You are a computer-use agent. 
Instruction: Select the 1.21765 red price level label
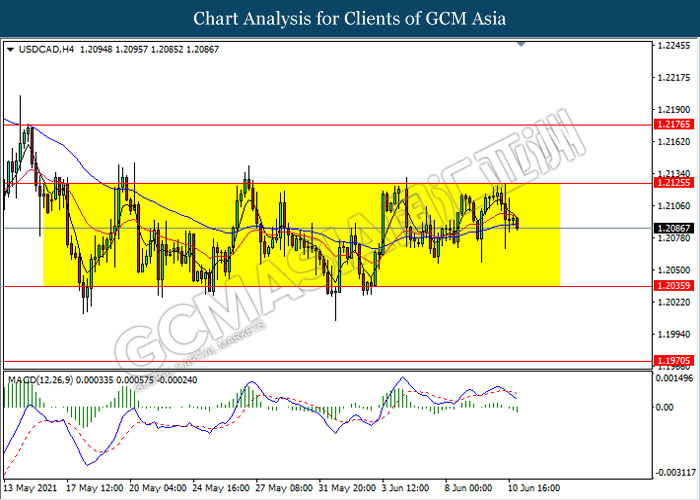click(674, 124)
